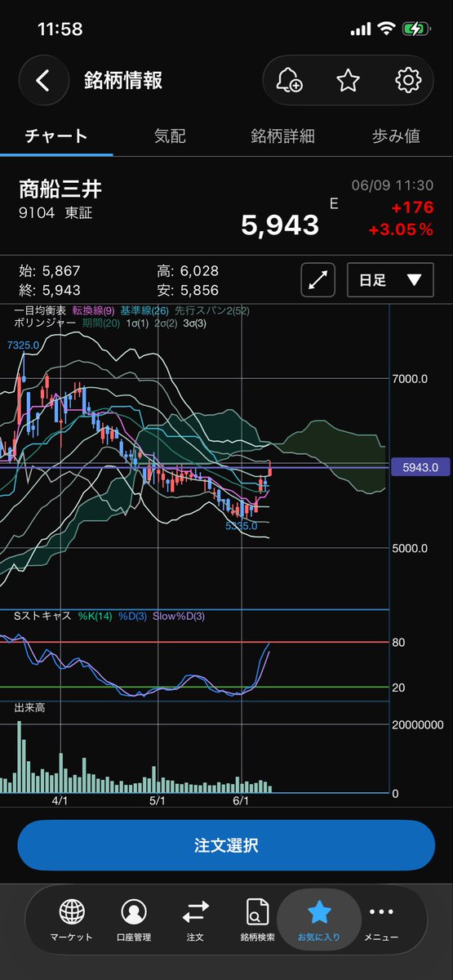Open メニュー three-dots icon
Image resolution: width=453 pixels, height=980 pixels.
[381, 920]
